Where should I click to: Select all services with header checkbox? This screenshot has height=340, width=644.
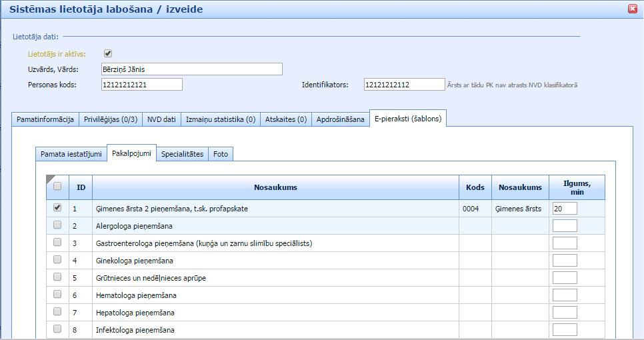click(x=57, y=187)
